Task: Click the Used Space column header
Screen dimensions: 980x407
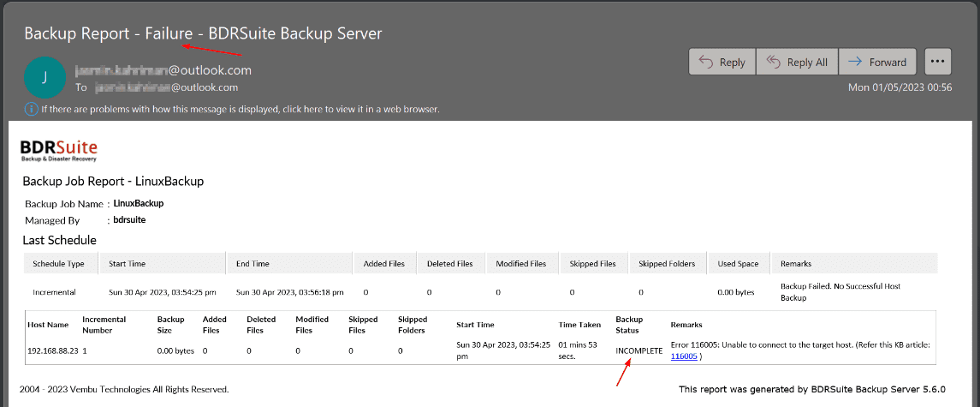Action: [x=738, y=264]
